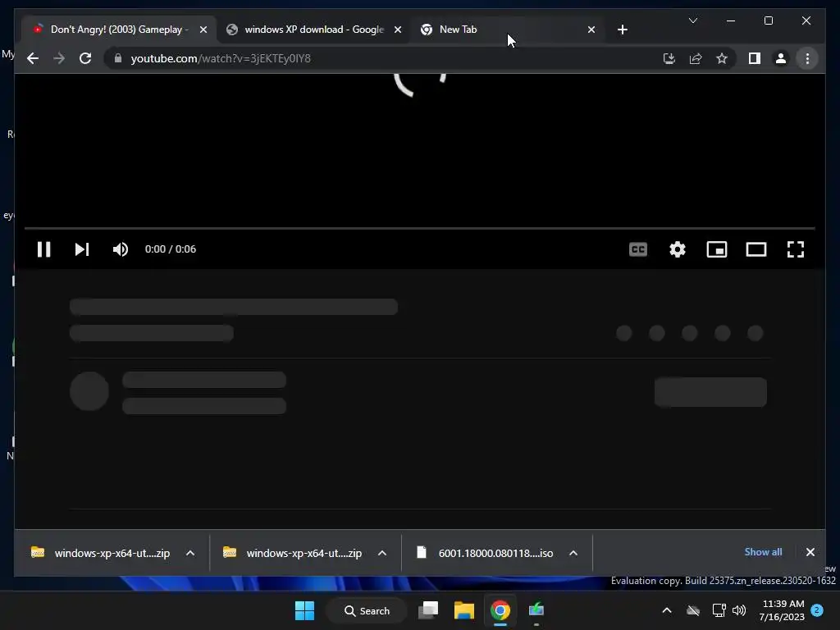
Task: Show hidden system tray icons
Action: pos(667,610)
